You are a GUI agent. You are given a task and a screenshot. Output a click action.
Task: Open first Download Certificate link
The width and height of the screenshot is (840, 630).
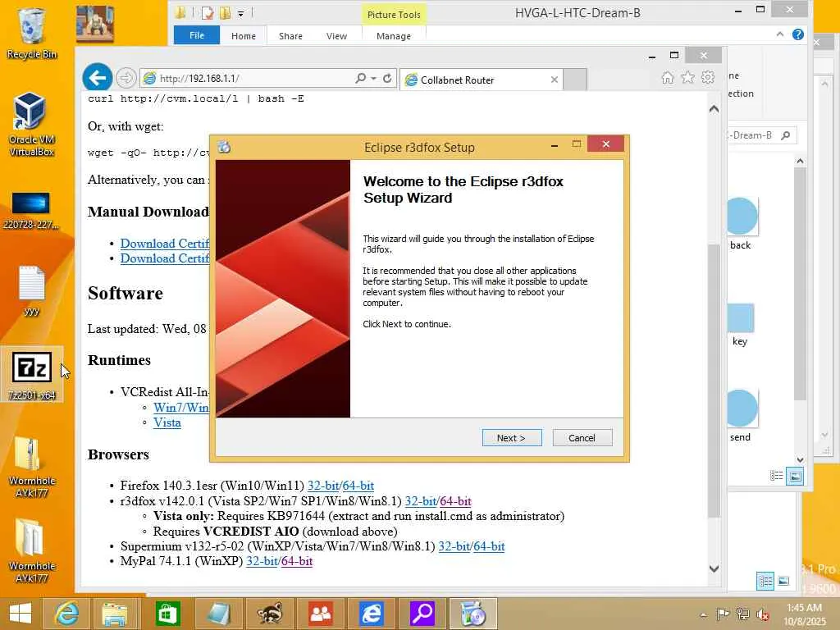coord(165,243)
